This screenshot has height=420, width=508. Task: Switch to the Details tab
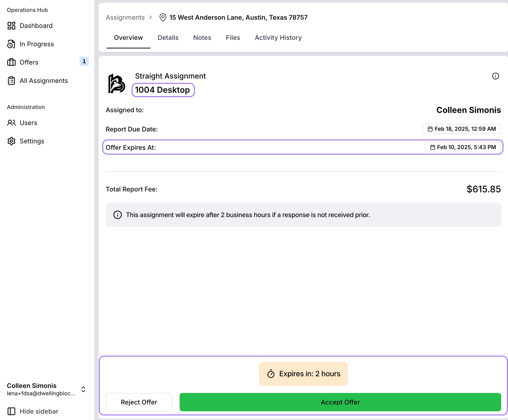tap(168, 38)
